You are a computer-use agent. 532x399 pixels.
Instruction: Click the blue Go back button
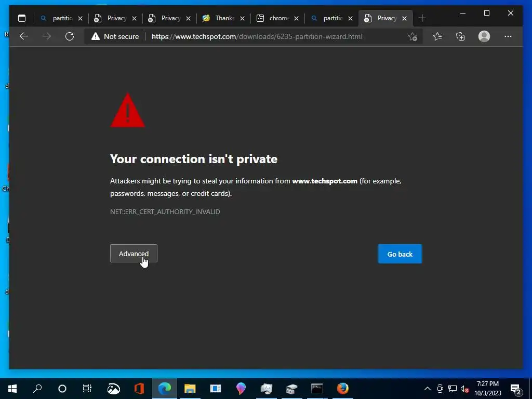coord(400,254)
